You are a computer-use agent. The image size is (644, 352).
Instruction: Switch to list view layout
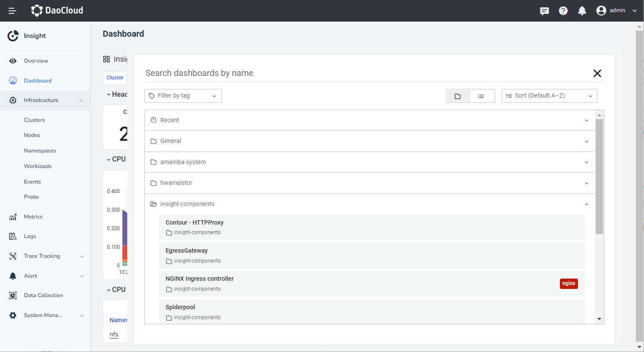point(481,96)
